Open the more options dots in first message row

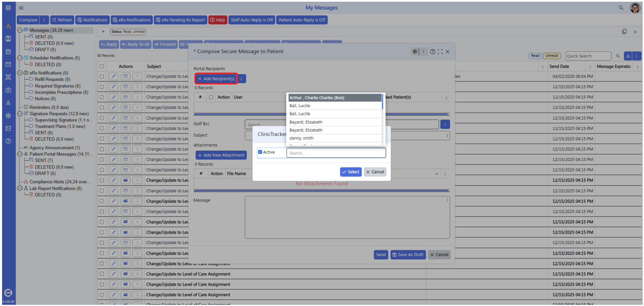(137, 76)
